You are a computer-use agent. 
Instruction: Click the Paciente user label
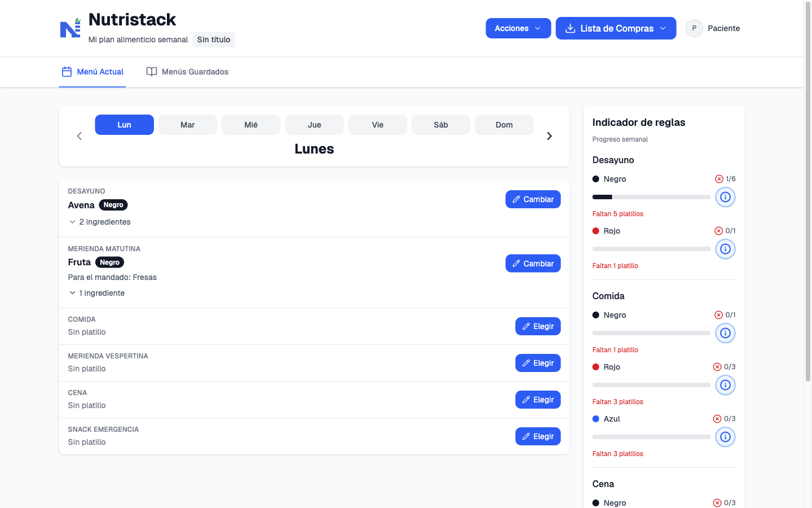[x=723, y=28]
